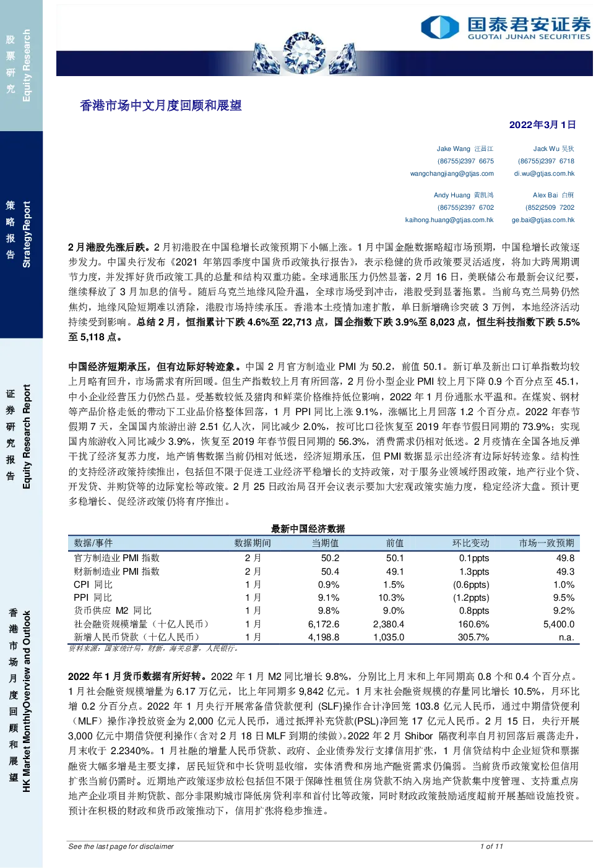Click the 5,400.0 consensus cell
Screen dimensions: 614x868
(x=559, y=624)
